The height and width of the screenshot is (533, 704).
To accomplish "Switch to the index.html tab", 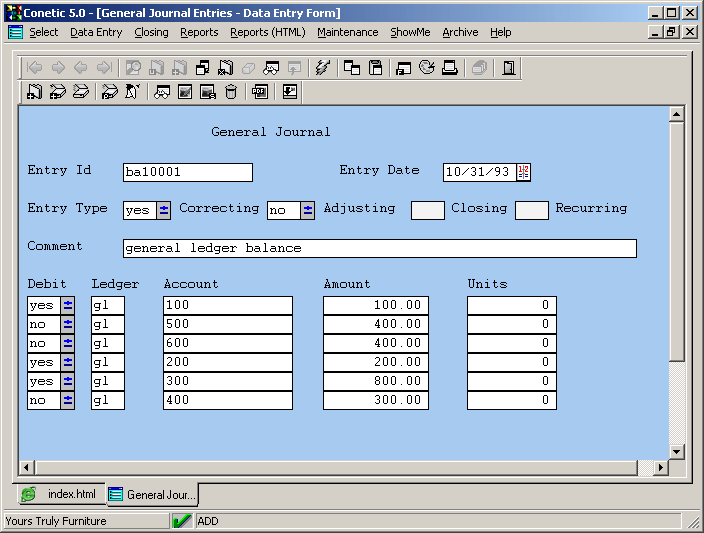I will [x=62, y=494].
